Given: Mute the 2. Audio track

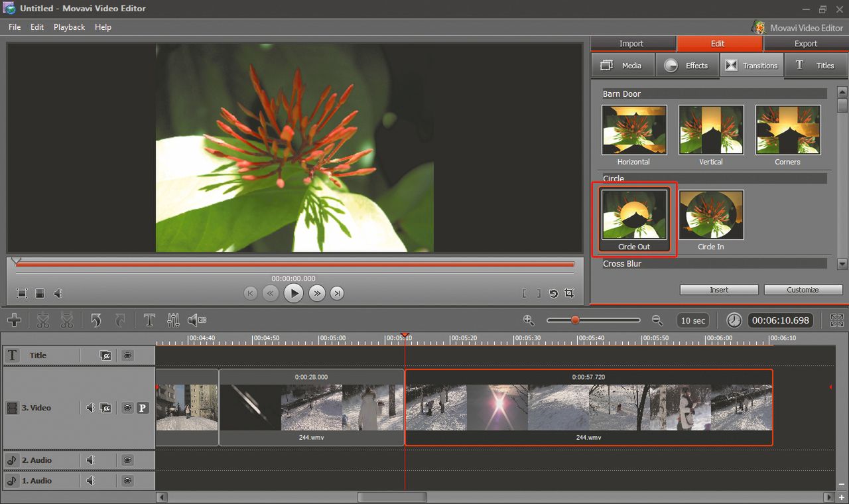Looking at the screenshot, I should pos(90,460).
